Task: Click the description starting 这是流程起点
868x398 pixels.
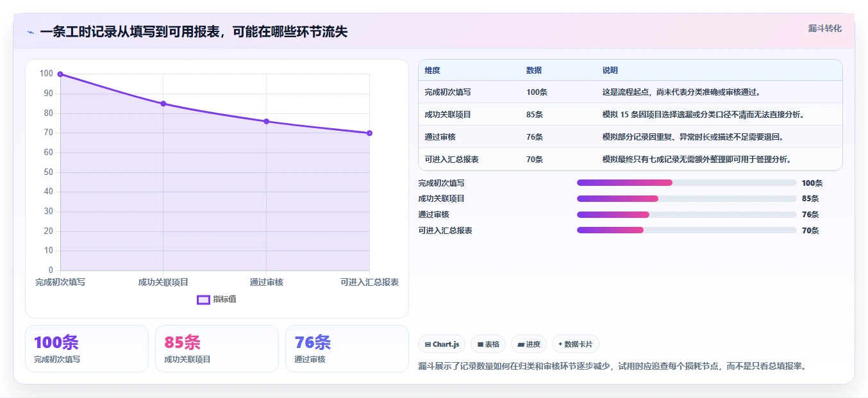Action: tap(681, 92)
